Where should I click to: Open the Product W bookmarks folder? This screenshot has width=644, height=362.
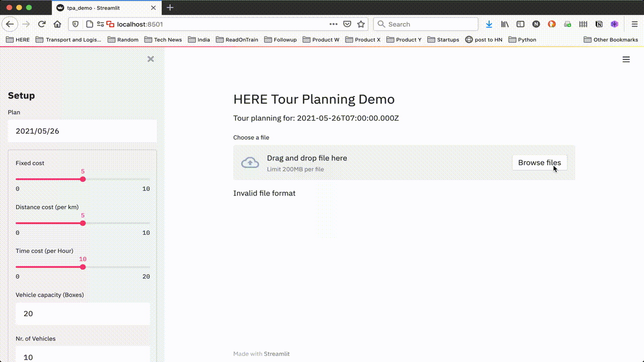[321, 40]
